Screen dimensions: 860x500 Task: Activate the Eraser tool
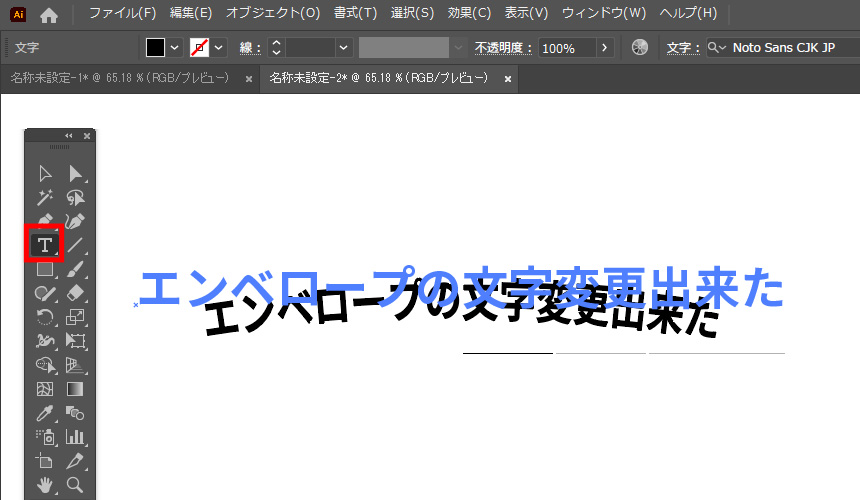tap(75, 293)
